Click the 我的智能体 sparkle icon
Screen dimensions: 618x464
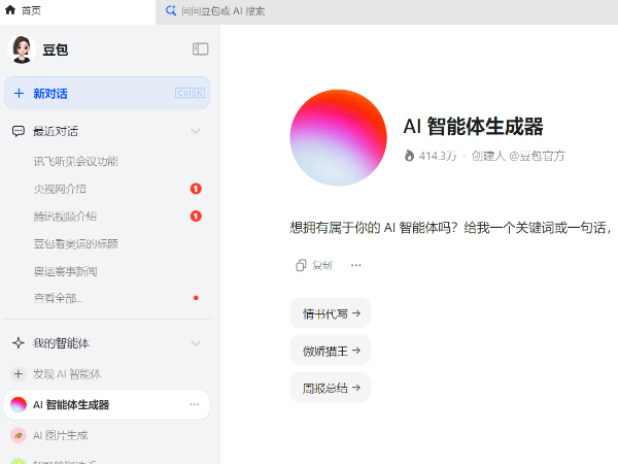[18, 343]
